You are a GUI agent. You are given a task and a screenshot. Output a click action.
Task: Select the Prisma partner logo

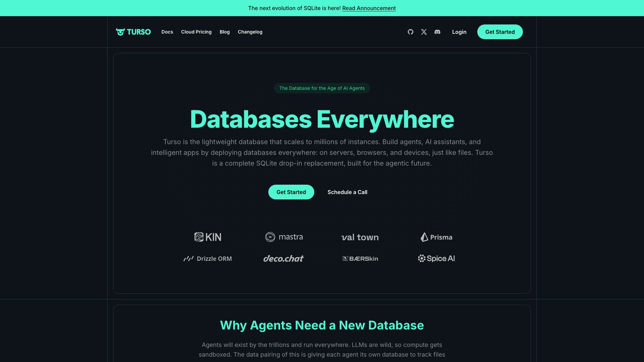tap(436, 237)
